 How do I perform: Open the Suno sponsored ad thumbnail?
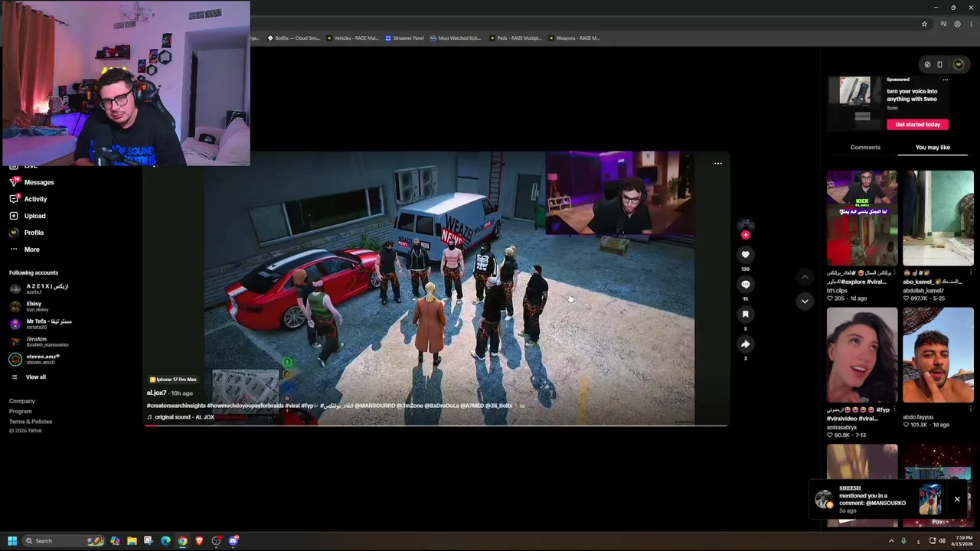(x=854, y=103)
